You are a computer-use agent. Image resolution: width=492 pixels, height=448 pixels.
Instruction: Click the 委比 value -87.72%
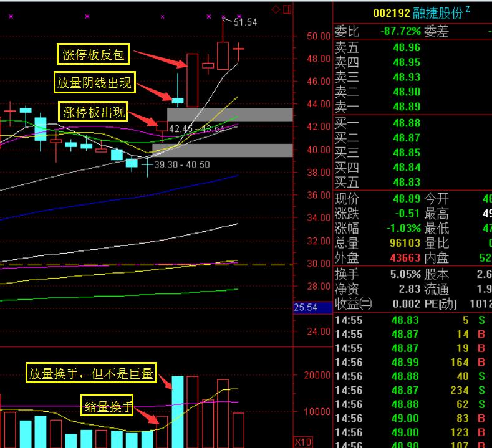coord(400,31)
